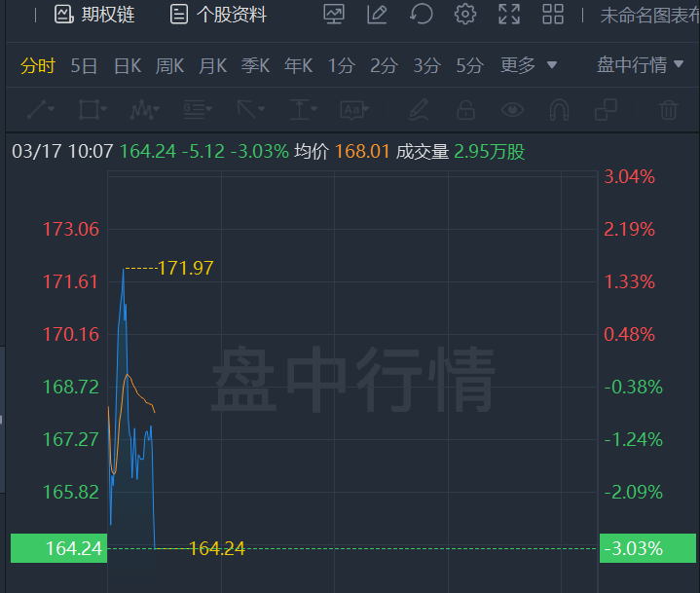The image size is (700, 593).
Task: Switch to the 日K daily chart tab
Action: [x=128, y=65]
